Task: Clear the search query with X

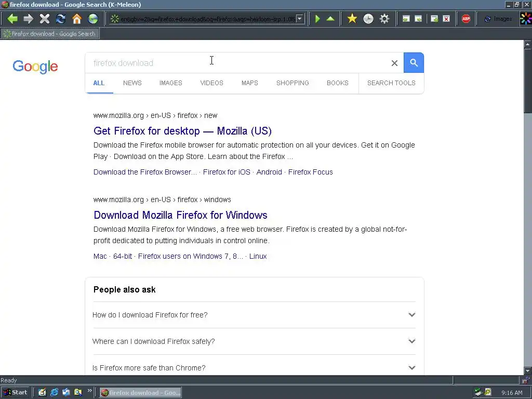Action: [x=394, y=63]
